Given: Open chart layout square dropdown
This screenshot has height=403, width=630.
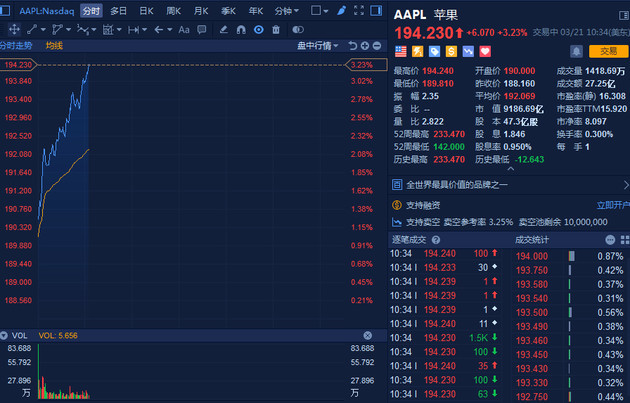Looking at the screenshot, I should (x=320, y=11).
